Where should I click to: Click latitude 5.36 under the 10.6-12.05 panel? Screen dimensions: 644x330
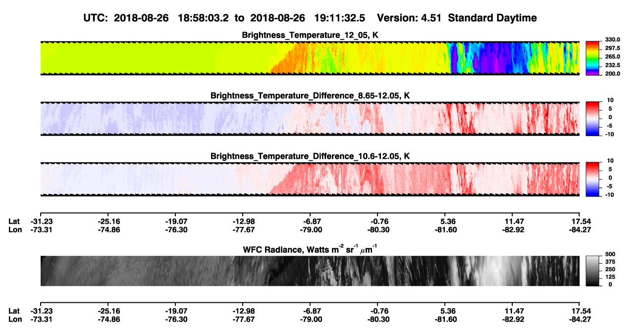pos(447,222)
